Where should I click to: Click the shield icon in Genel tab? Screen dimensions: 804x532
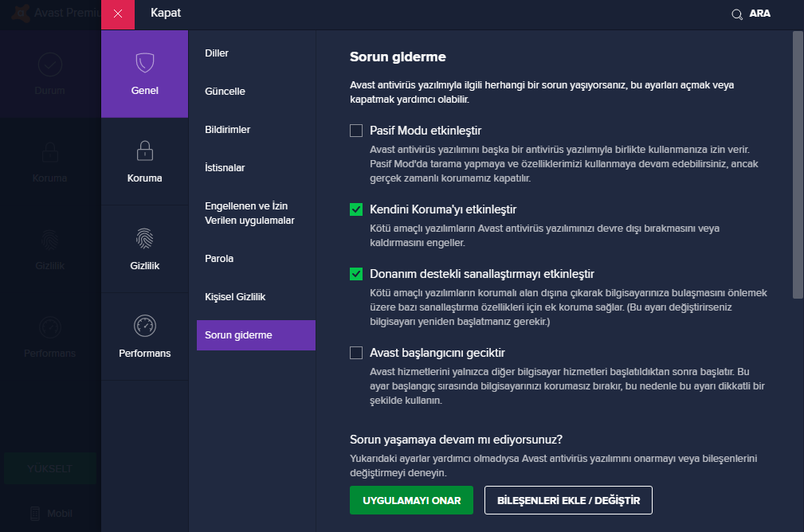point(144,63)
